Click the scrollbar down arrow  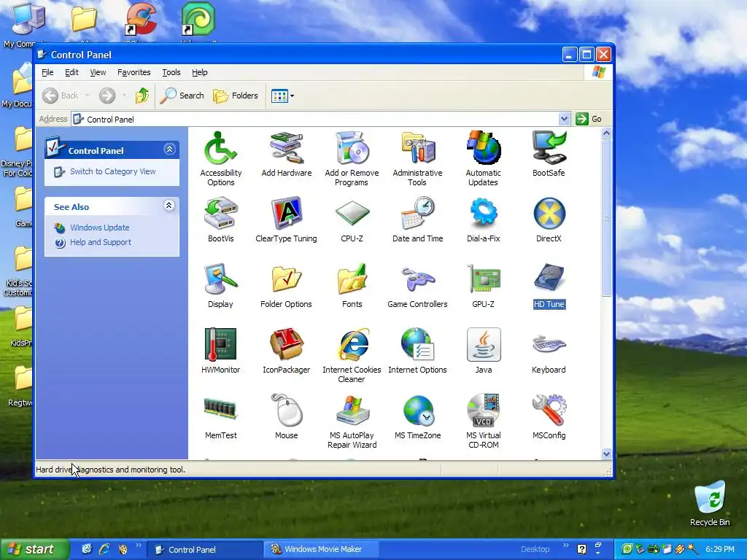(x=606, y=454)
